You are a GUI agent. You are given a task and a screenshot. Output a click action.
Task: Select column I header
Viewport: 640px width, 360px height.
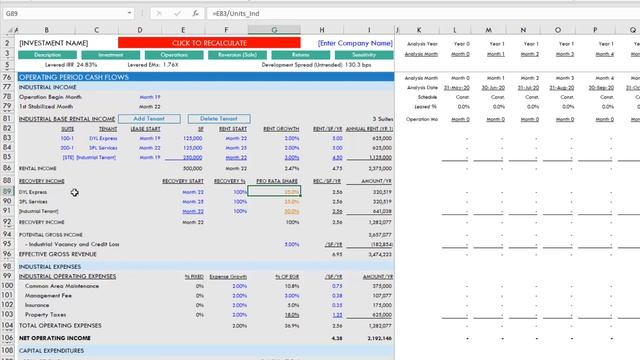pyautogui.click(x=369, y=30)
